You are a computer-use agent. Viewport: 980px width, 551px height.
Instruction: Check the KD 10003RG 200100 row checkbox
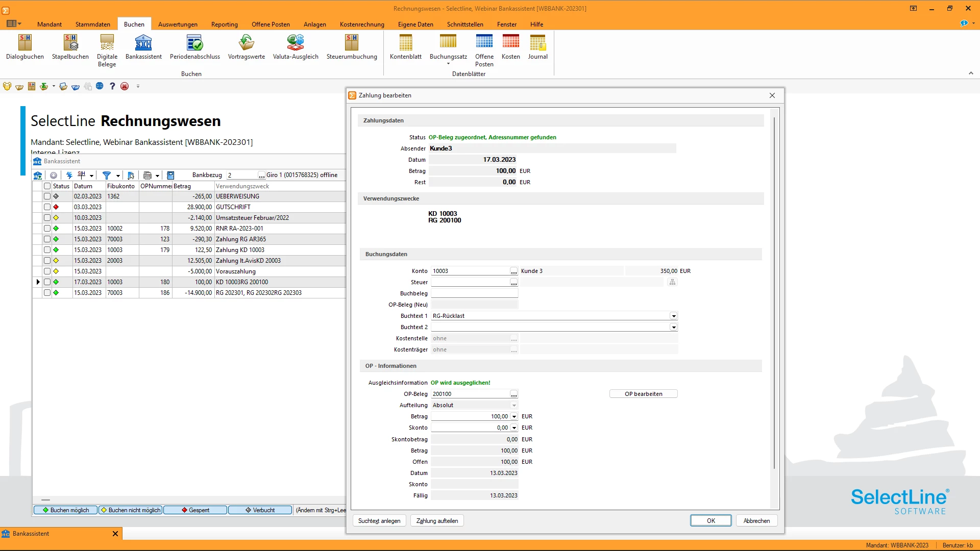(47, 282)
